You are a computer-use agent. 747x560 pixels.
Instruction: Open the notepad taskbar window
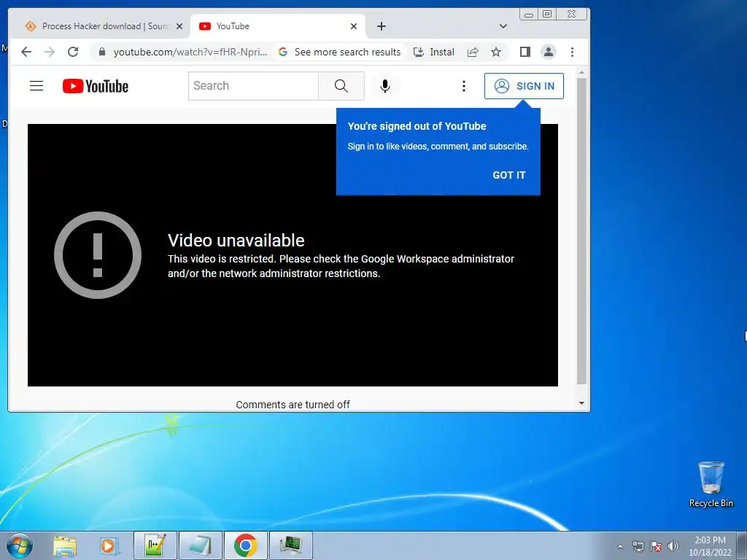coord(200,545)
